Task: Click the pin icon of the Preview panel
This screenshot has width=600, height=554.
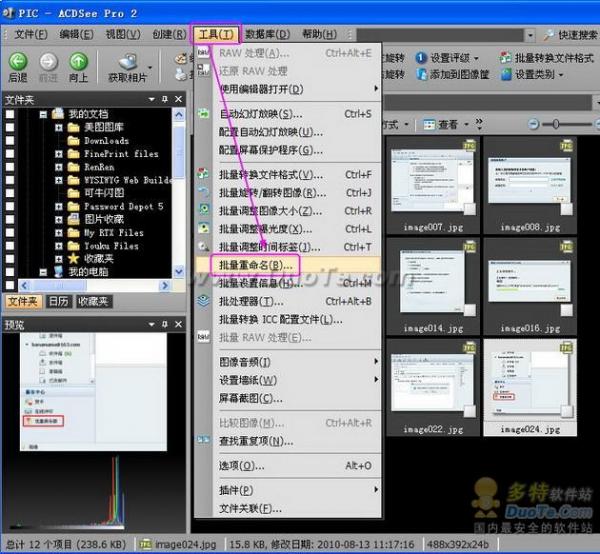Action: click(x=165, y=324)
